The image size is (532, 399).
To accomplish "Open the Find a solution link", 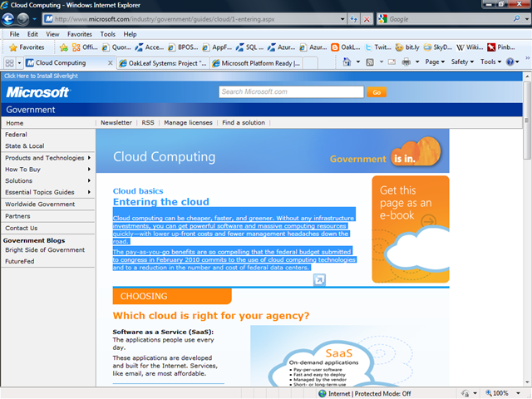I will point(244,122).
